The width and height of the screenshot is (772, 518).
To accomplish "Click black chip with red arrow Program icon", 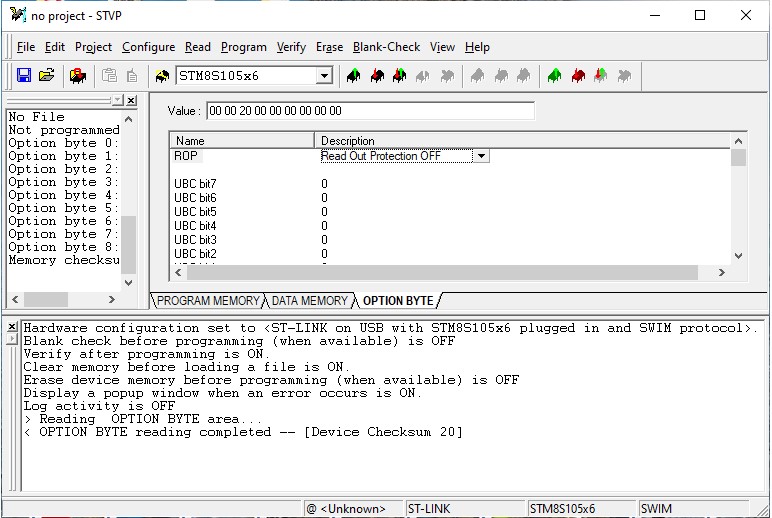I will pos(377,76).
